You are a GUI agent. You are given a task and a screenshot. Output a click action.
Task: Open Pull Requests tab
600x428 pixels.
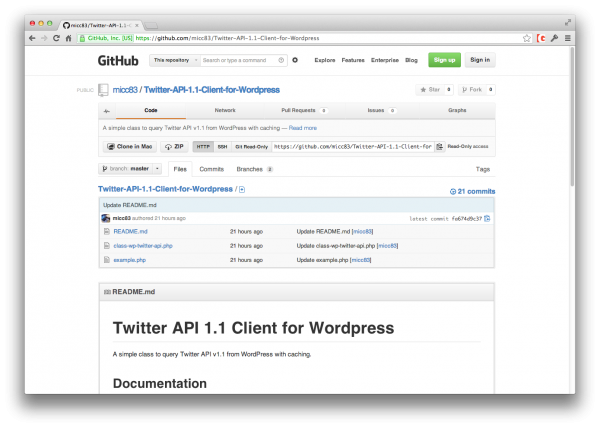tap(304, 110)
